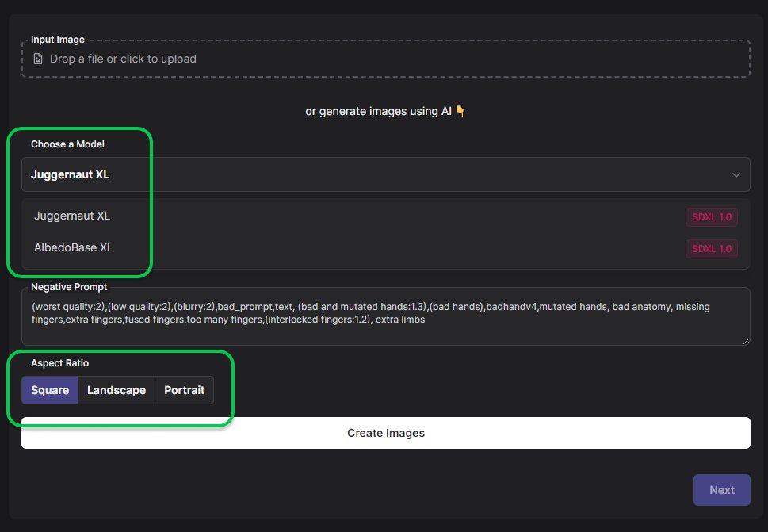Click the Input Image drop zone to upload
768x532 pixels.
click(x=385, y=59)
